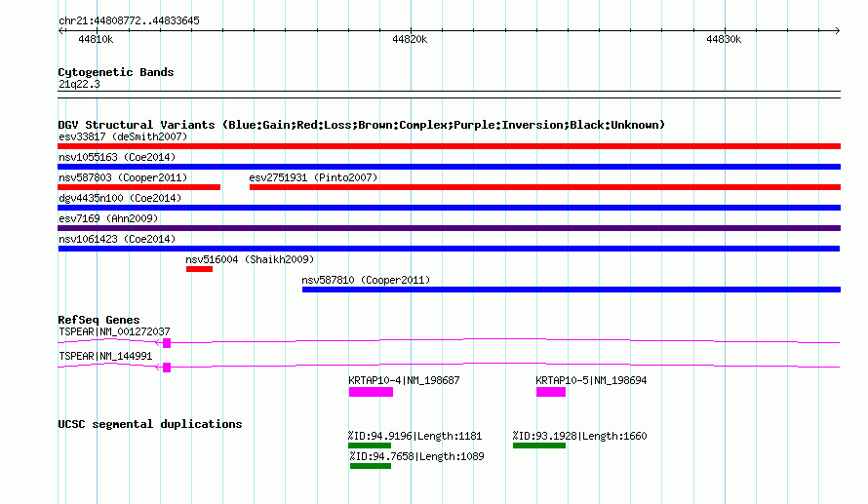Click the nsv587803 (Cooper2011) label
Screen dimensions: 868x504
tap(123, 177)
